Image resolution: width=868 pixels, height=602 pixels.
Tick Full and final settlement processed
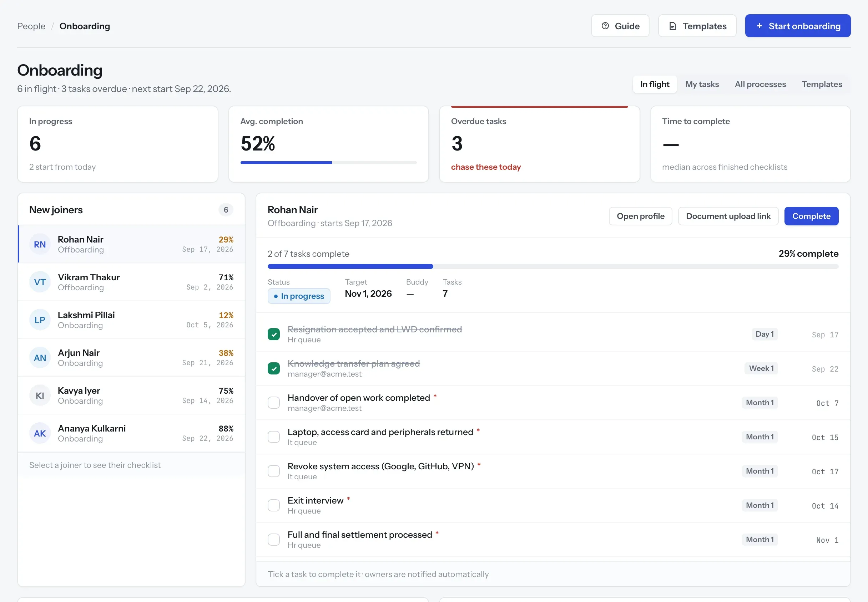tap(274, 539)
